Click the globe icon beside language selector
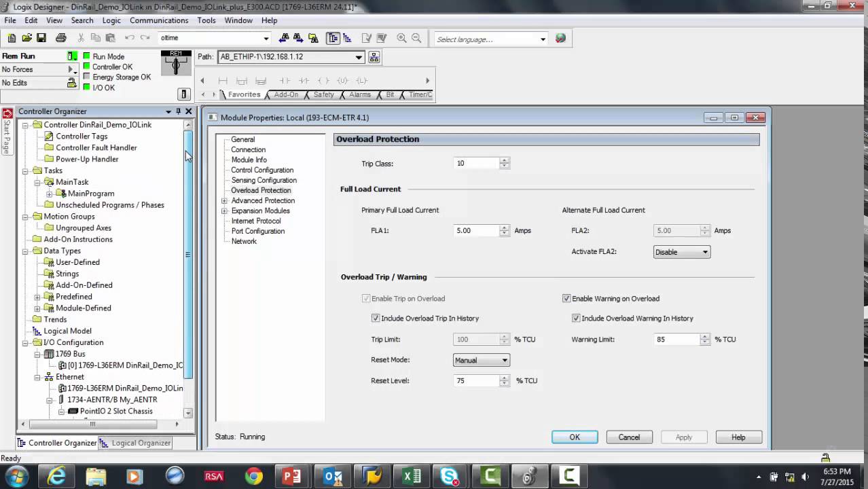The height and width of the screenshot is (489, 868). (x=560, y=39)
